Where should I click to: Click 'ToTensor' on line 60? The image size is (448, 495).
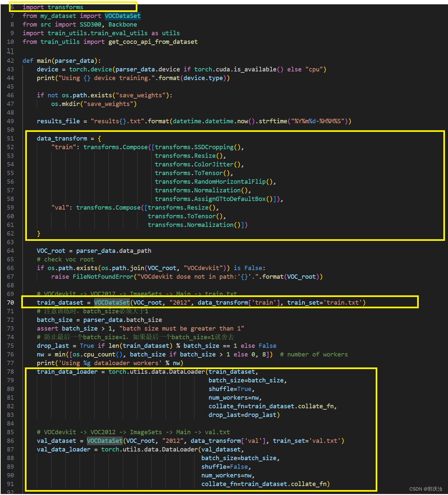[x=201, y=216]
